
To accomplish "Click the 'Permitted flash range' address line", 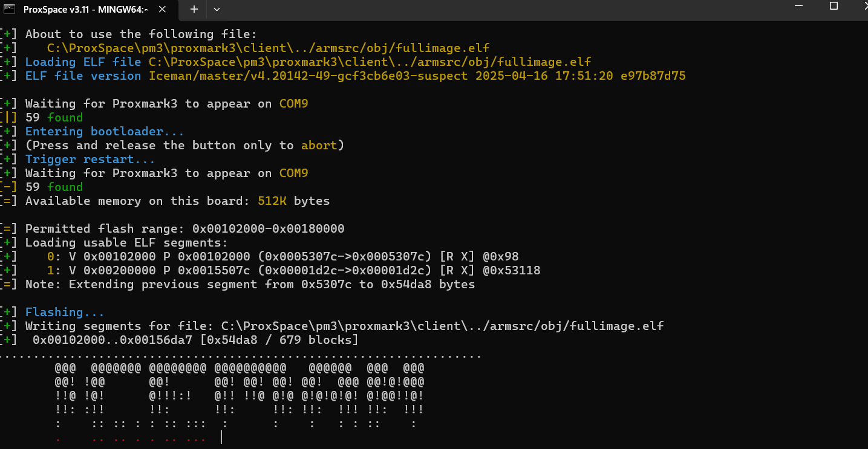I will pos(185,229).
